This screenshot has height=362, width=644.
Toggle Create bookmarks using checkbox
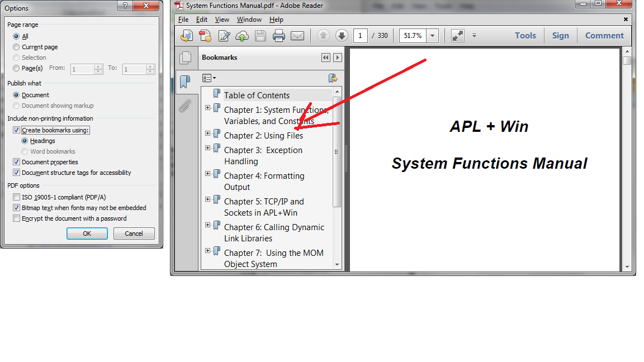click(x=16, y=130)
